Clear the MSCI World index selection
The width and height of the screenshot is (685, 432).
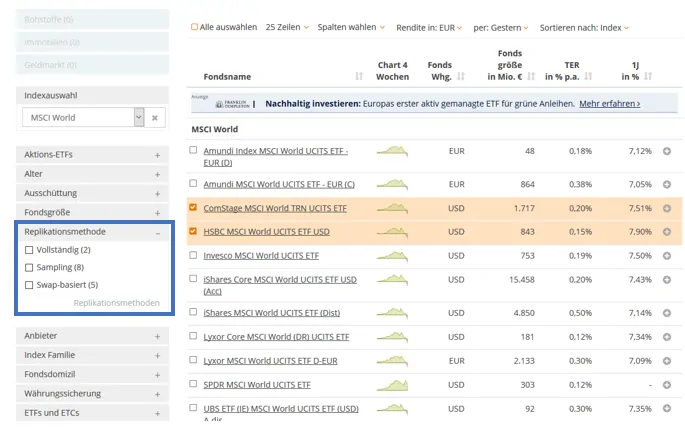[155, 118]
